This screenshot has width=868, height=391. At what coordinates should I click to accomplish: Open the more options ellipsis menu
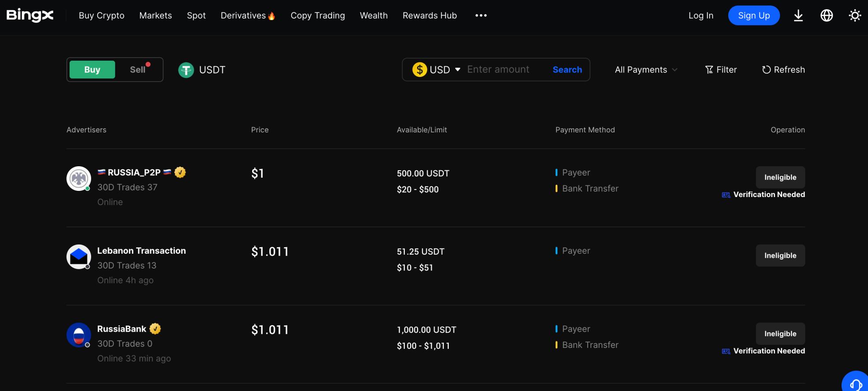[481, 15]
